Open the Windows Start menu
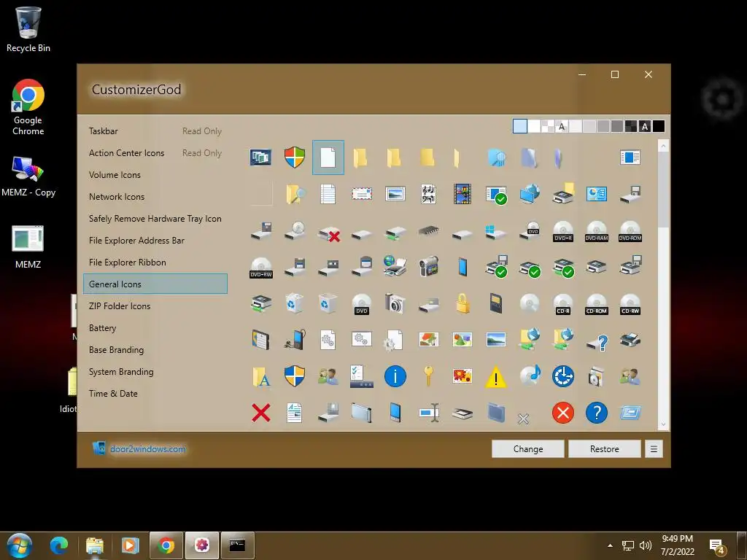Viewport: 747px width, 560px height. click(x=19, y=546)
